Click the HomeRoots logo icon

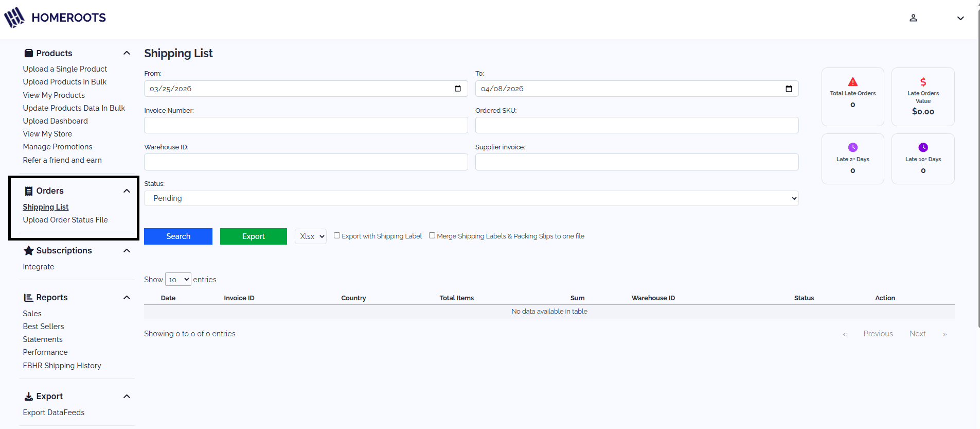[x=14, y=18]
